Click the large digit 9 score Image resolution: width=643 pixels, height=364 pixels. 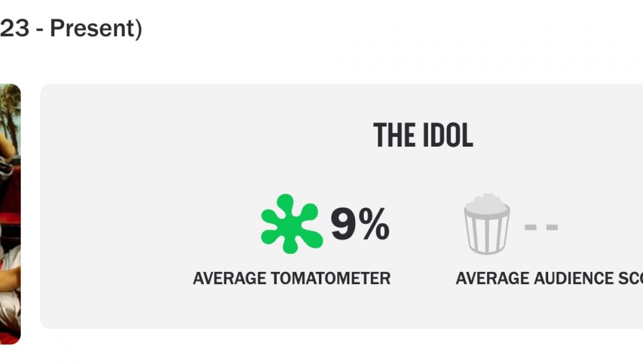[343, 225]
